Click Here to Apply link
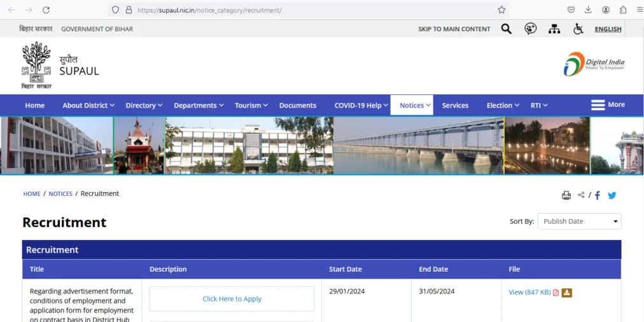The image size is (644, 322). pyautogui.click(x=232, y=299)
